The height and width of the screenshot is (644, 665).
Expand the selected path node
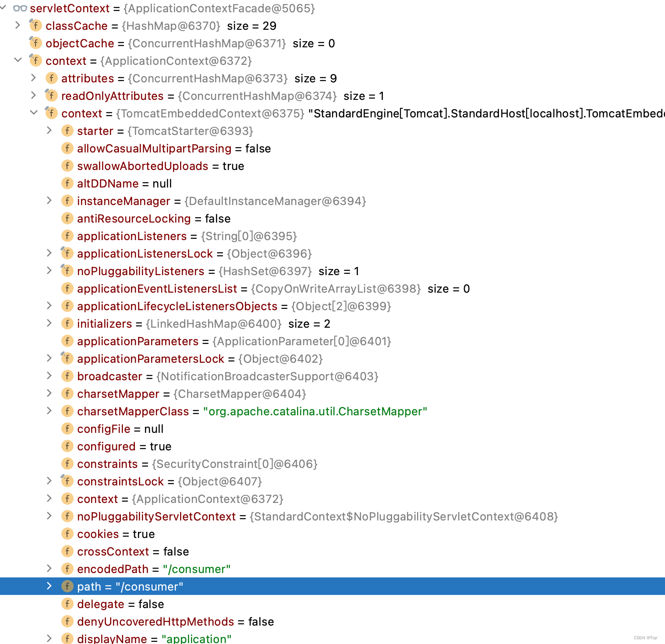click(x=49, y=586)
